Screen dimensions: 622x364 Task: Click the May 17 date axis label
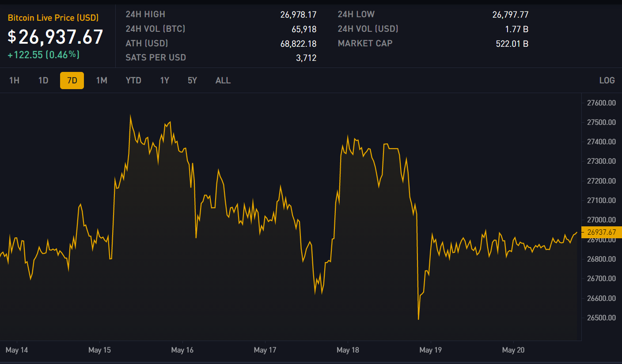(265, 350)
